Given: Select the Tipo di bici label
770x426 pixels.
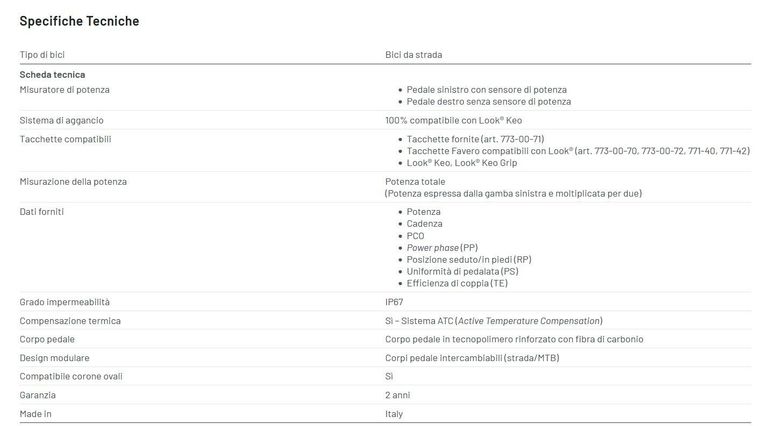Looking at the screenshot, I should pyautogui.click(x=42, y=55).
